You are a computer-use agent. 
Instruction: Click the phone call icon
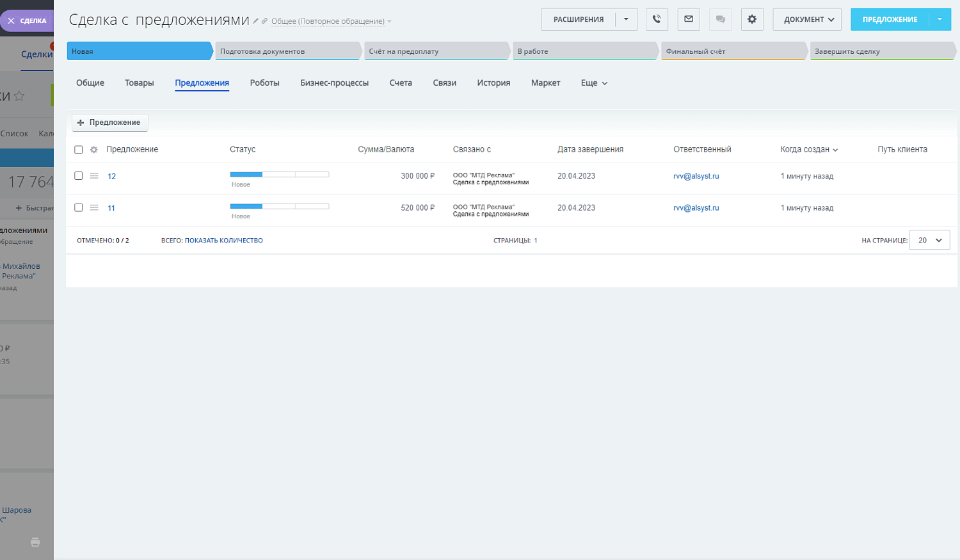tap(657, 19)
